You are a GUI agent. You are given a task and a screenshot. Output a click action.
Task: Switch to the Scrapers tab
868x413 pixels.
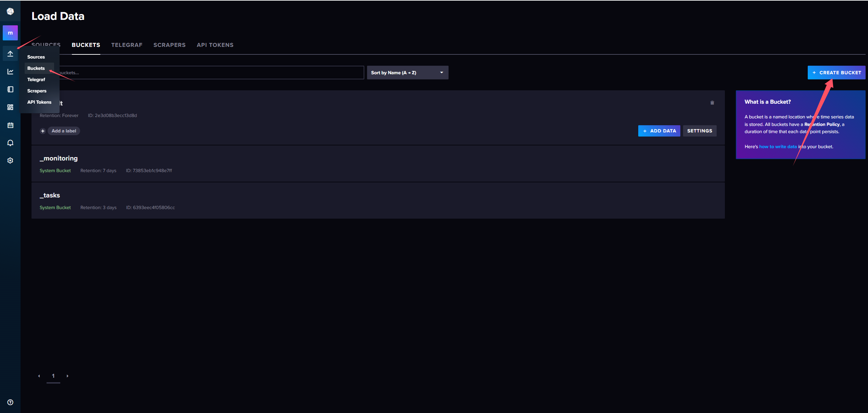pos(169,45)
